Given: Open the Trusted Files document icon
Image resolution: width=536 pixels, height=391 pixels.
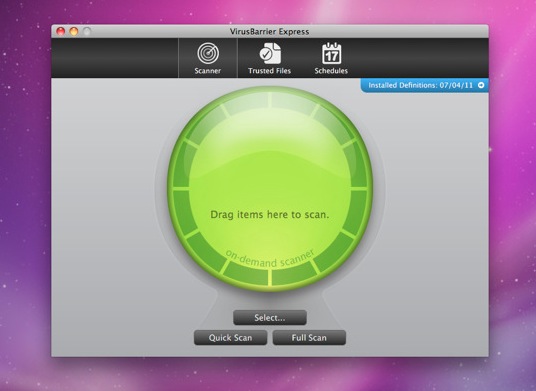Looking at the screenshot, I should [x=270, y=53].
